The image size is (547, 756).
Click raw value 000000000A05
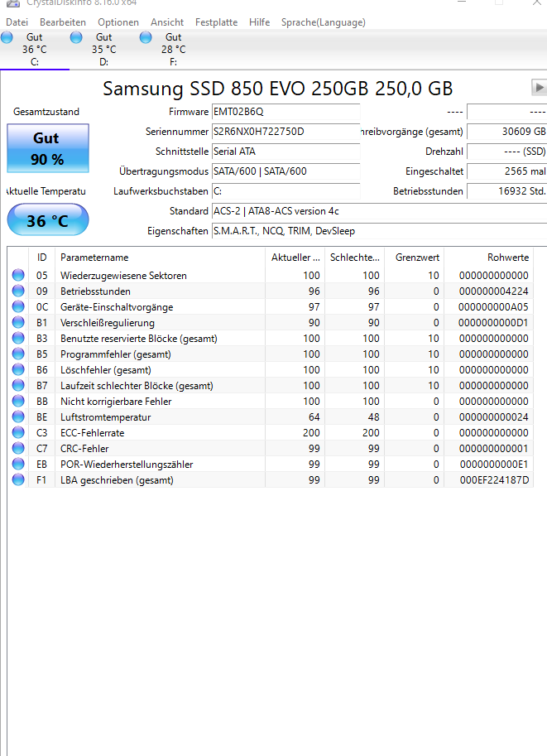coord(493,307)
